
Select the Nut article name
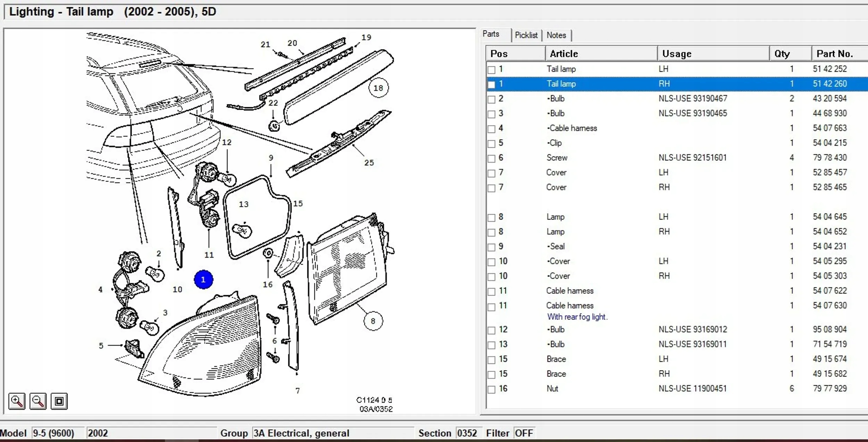552,389
